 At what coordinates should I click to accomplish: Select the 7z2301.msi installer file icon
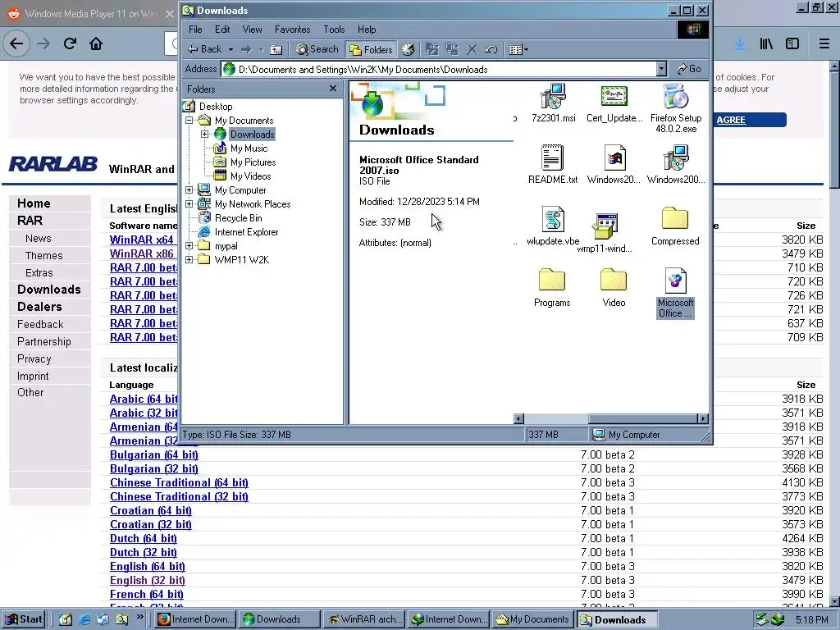click(553, 98)
